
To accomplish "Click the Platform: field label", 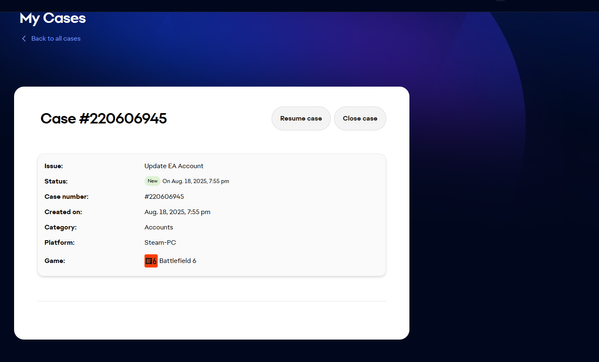I will pos(59,242).
